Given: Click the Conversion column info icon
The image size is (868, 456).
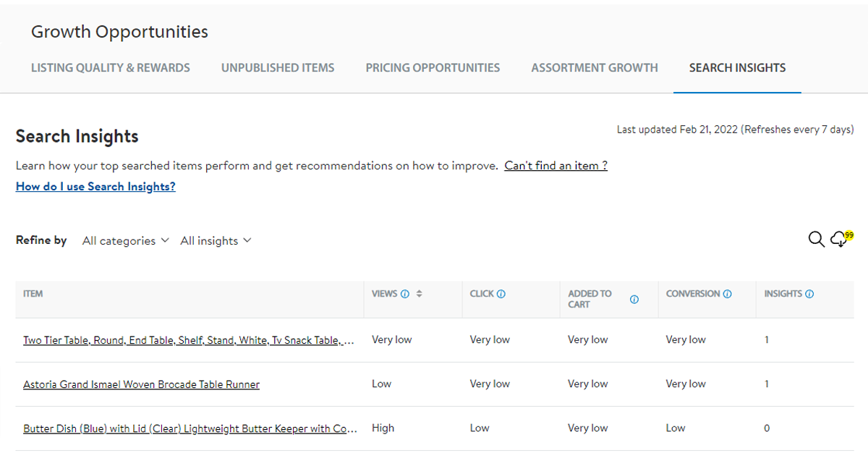Looking at the screenshot, I should [x=726, y=293].
